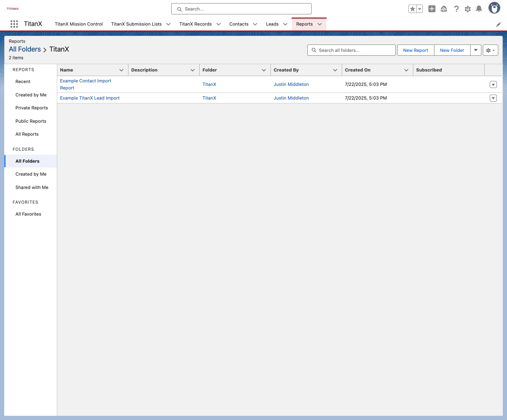The width and height of the screenshot is (507, 420).
Task: Expand TitanX Records tab menu
Action: click(219, 24)
